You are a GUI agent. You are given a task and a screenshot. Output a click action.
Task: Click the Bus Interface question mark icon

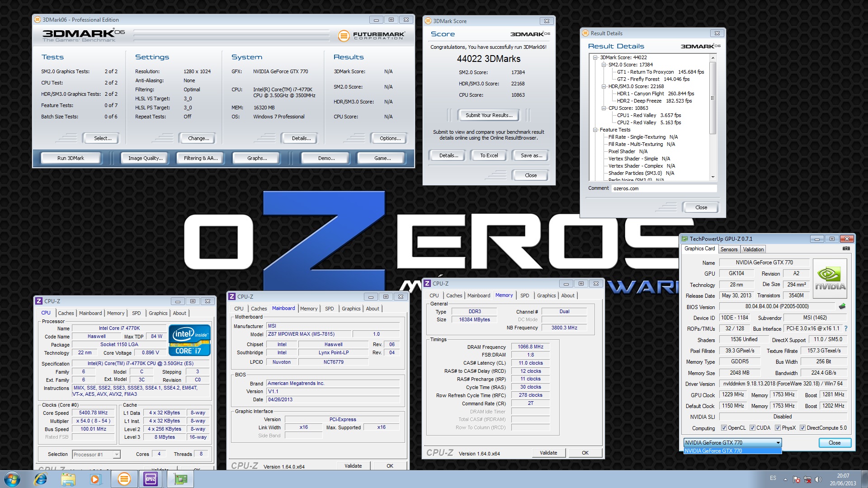pyautogui.click(x=846, y=328)
